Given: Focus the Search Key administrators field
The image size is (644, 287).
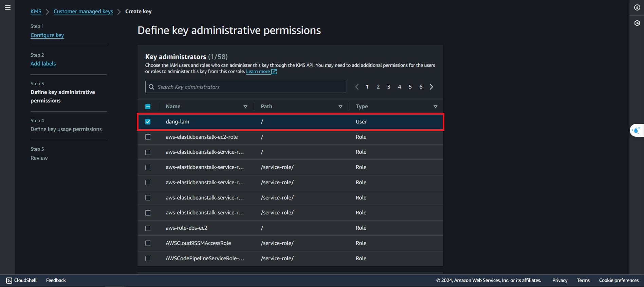Looking at the screenshot, I should tap(250, 87).
